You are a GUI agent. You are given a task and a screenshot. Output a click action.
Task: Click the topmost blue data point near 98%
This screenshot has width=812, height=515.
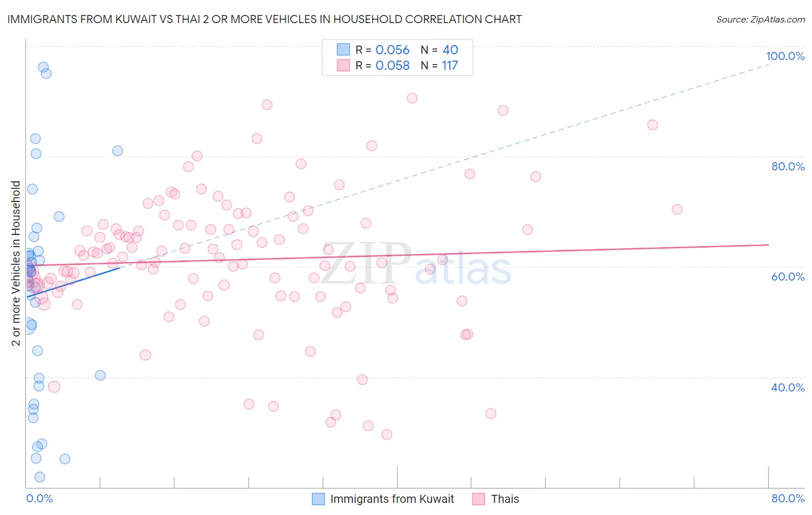pyautogui.click(x=43, y=68)
